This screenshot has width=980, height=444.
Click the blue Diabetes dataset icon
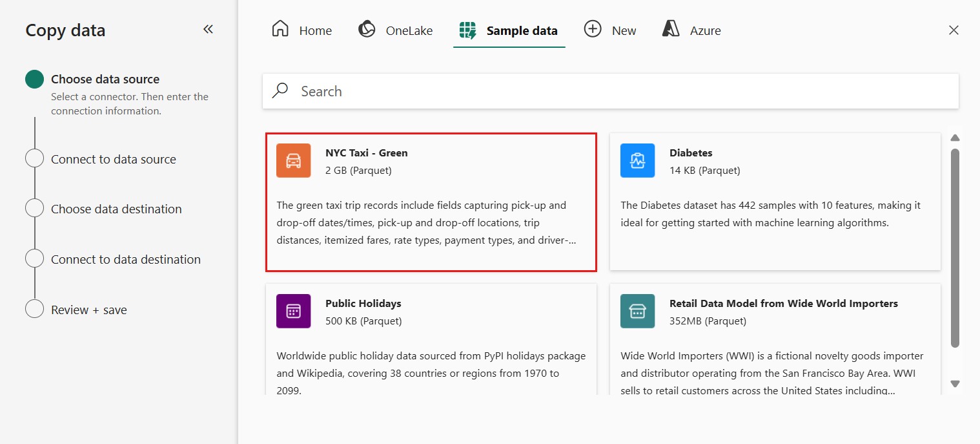point(637,160)
